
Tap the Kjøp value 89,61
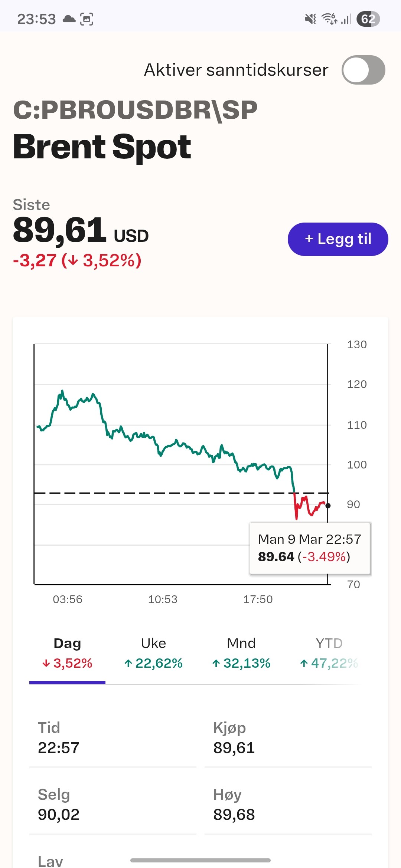pos(234,748)
